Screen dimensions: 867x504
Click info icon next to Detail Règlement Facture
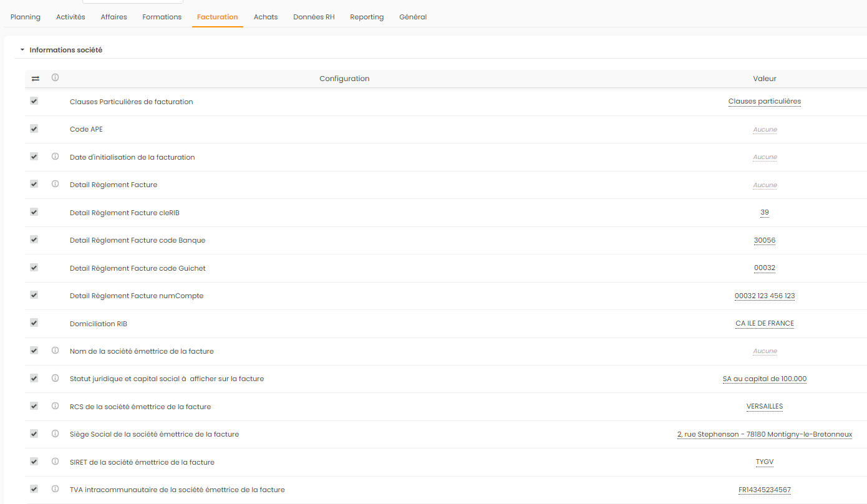pos(55,184)
